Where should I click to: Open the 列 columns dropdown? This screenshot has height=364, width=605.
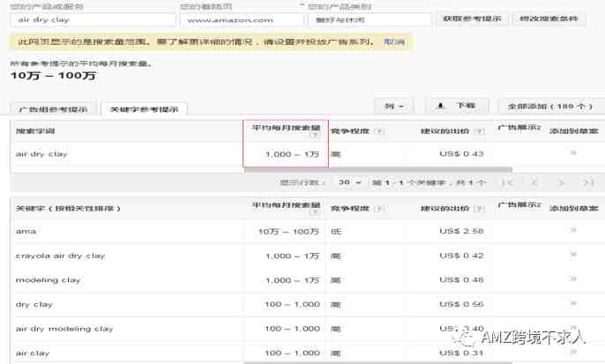pyautogui.click(x=394, y=106)
